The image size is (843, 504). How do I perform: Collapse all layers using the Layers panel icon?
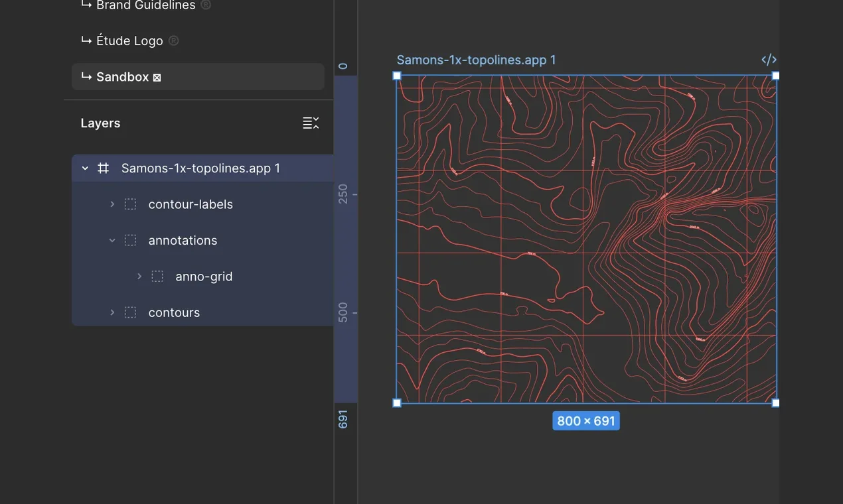[311, 123]
